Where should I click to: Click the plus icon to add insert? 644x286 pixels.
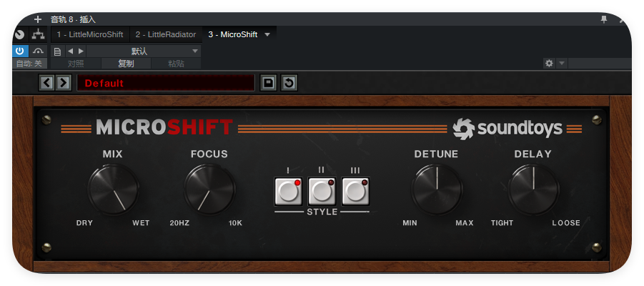pos(38,19)
